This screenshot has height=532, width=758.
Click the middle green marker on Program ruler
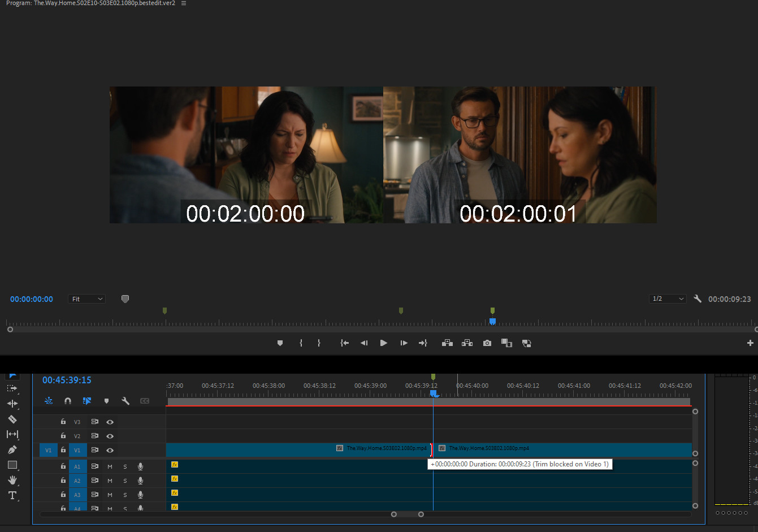point(401,310)
